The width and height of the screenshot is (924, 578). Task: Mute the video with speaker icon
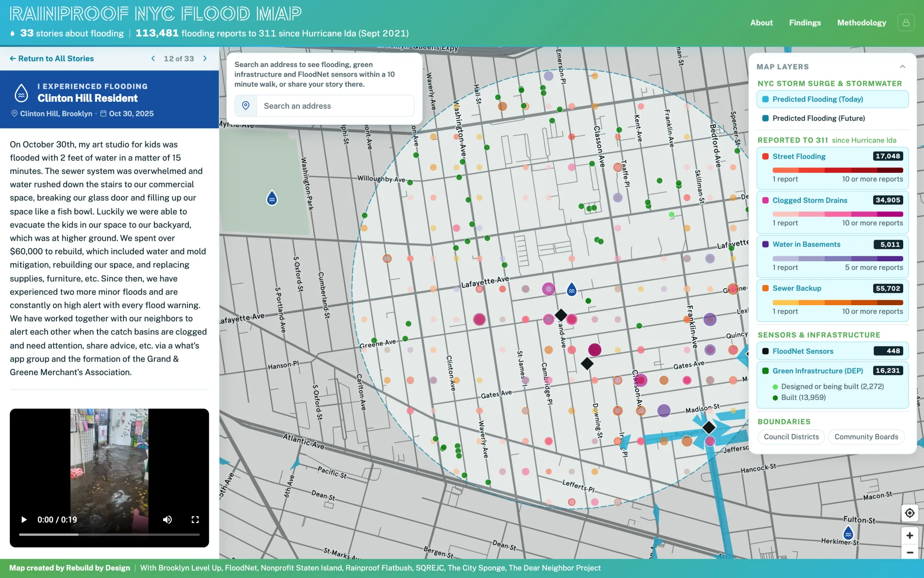point(167,520)
